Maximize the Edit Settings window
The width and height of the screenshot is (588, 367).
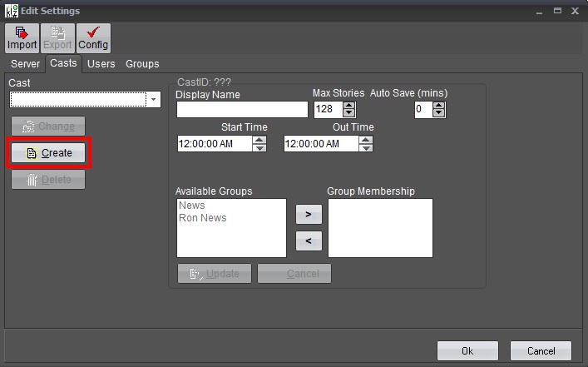click(557, 11)
